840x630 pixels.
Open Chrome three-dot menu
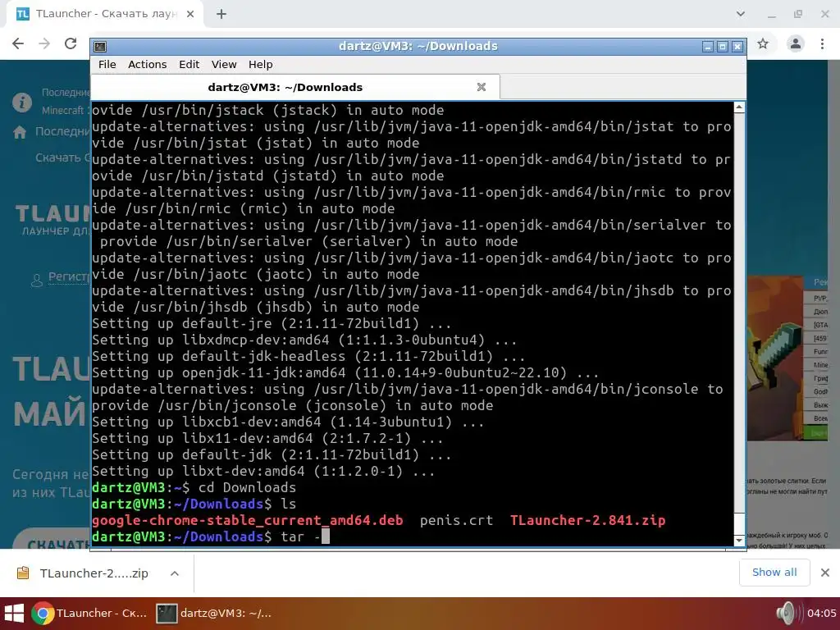tap(822, 43)
